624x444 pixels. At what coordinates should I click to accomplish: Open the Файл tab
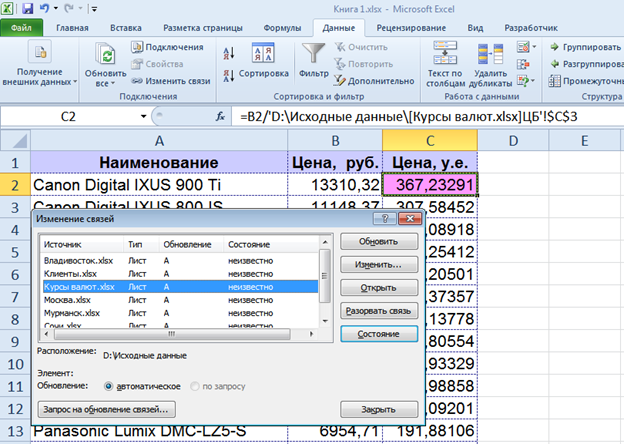[21, 29]
